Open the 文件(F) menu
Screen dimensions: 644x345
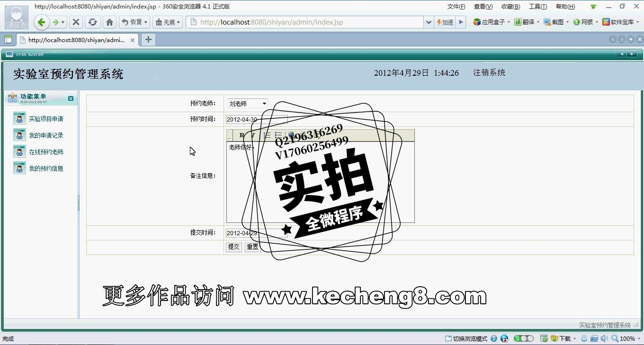click(456, 7)
